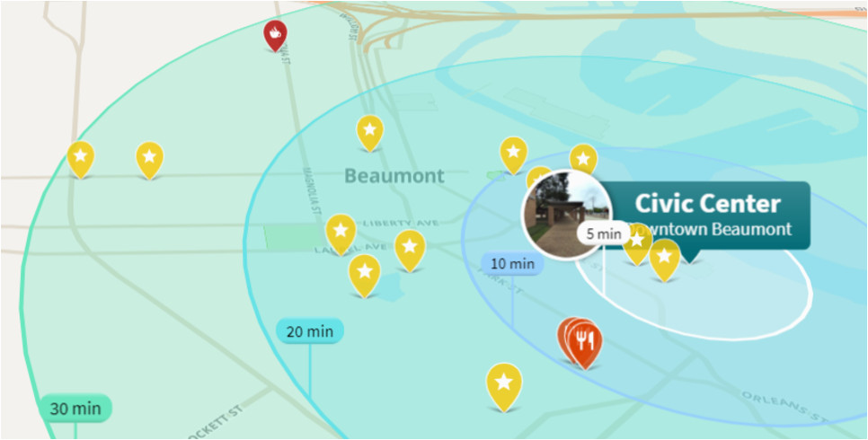Click the Civic Center title banner

[707, 216]
